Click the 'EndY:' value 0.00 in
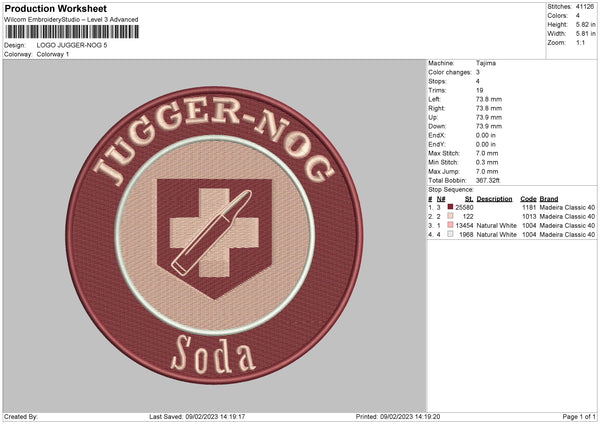 click(486, 144)
